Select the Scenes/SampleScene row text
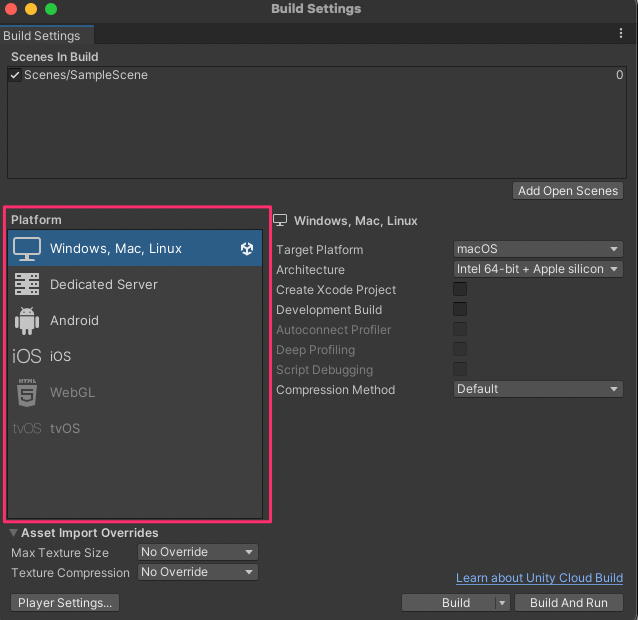 point(86,75)
